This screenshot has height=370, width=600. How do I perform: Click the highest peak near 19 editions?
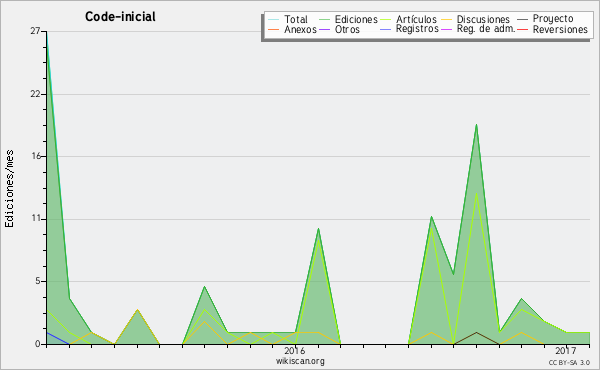[476, 124]
